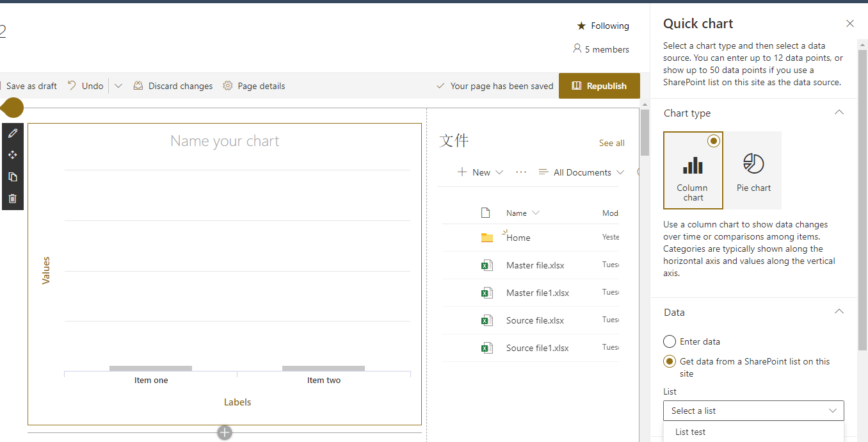Open Source file1.xlsx
Viewport: 868px width, 442px height.
pyautogui.click(x=538, y=348)
